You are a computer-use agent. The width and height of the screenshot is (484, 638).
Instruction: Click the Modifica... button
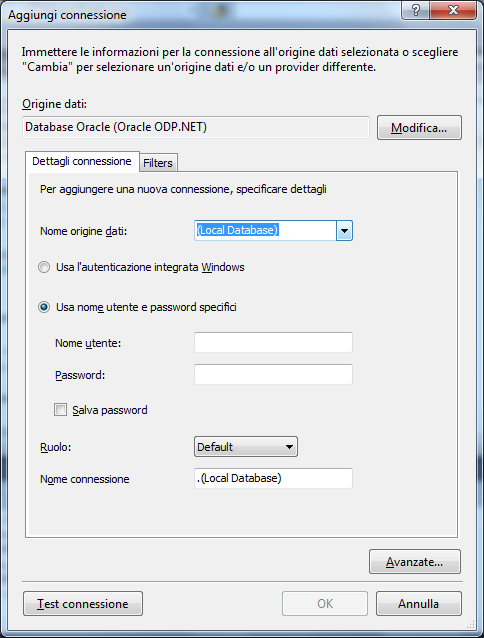click(419, 128)
